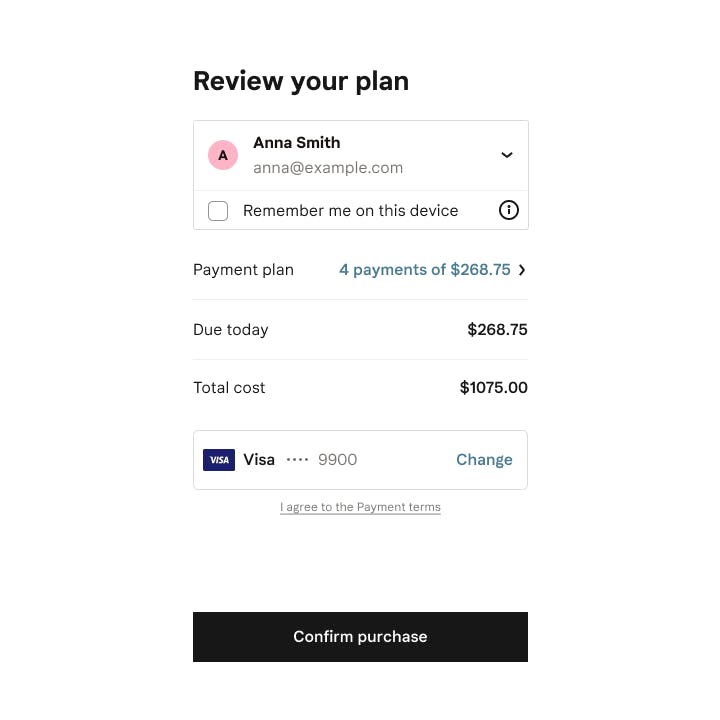Click the Due today amount $268.75
Screen dimensions: 720x720
[x=497, y=329]
